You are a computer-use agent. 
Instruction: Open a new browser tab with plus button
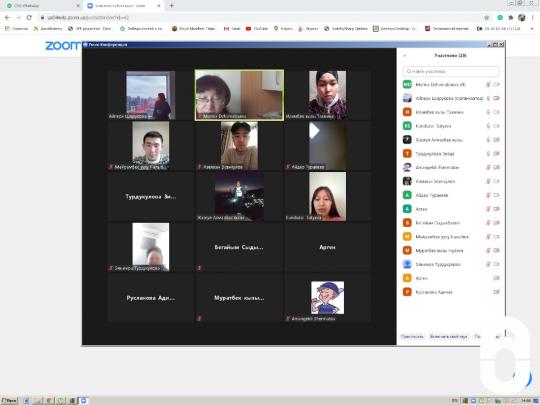coord(172,6)
